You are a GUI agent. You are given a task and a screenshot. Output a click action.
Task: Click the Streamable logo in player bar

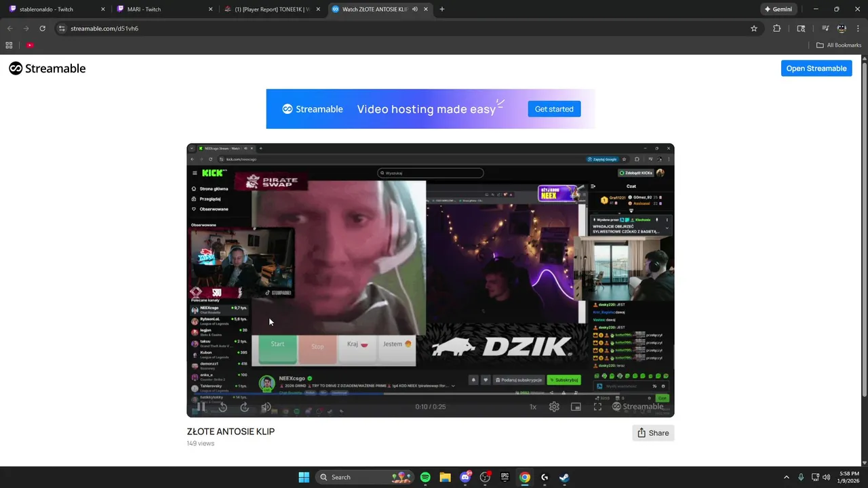(637, 407)
